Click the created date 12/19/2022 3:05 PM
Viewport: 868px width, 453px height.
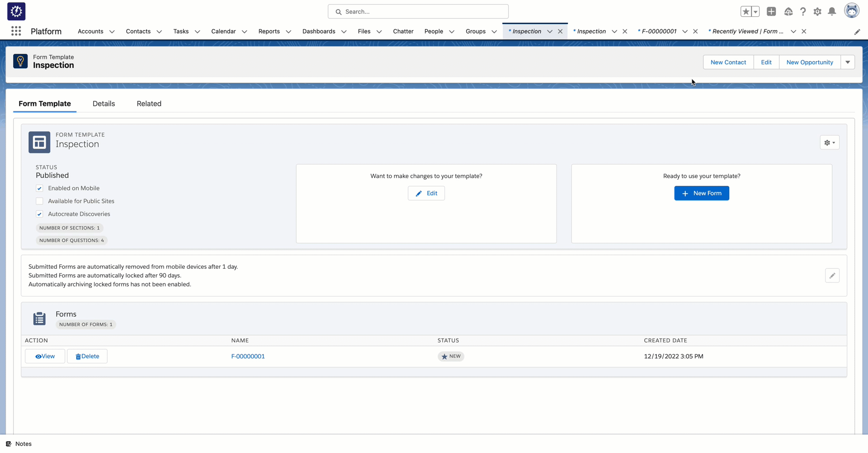674,356
